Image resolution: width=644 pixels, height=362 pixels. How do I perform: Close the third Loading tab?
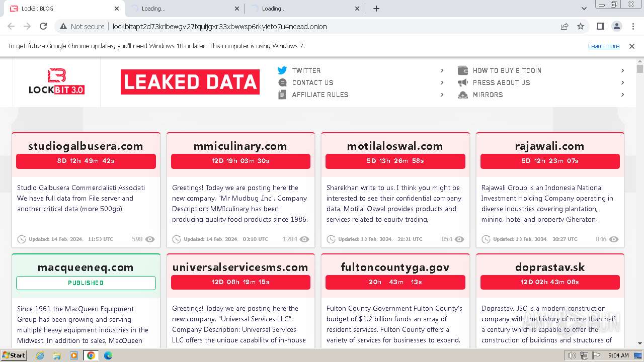(x=357, y=9)
